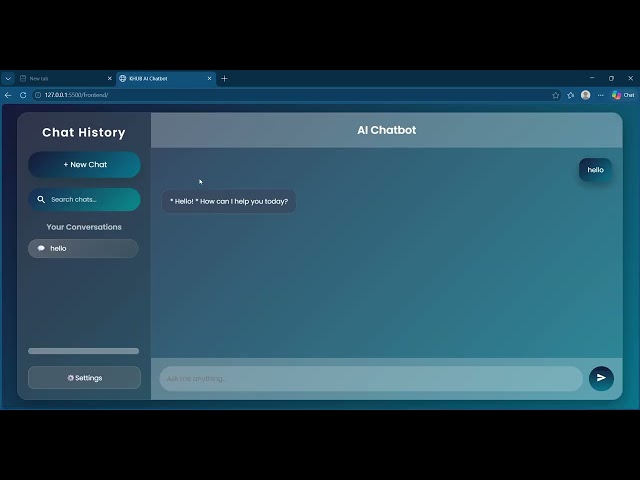Select the bot reply Hello! How can I help
This screenshot has width=640, height=480.
(x=229, y=201)
